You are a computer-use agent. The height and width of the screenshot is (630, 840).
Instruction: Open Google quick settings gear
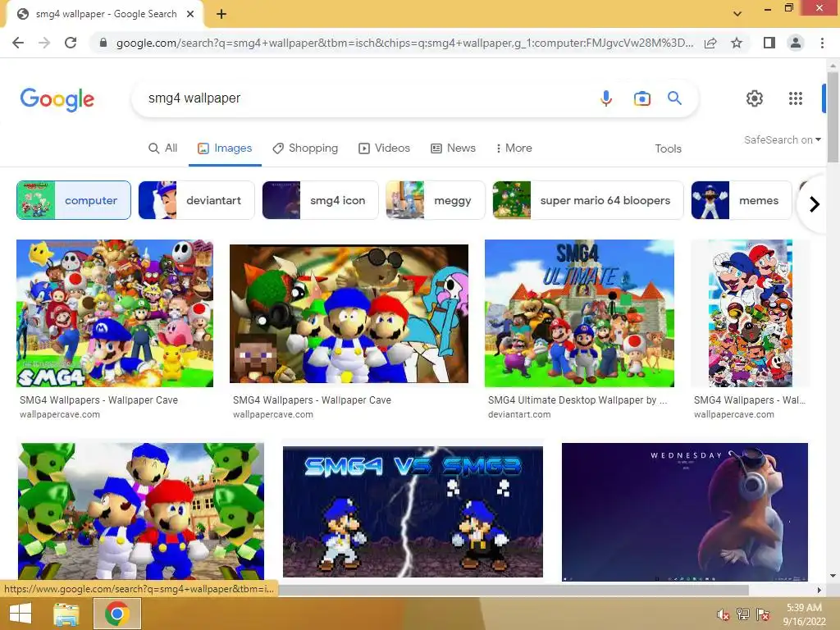point(755,98)
